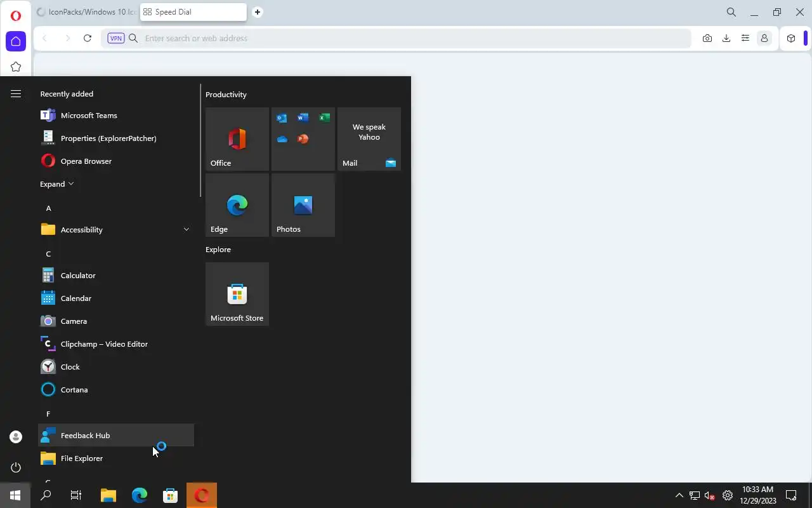The image size is (812, 508).
Task: Launch Cortana
Action: (x=116, y=390)
